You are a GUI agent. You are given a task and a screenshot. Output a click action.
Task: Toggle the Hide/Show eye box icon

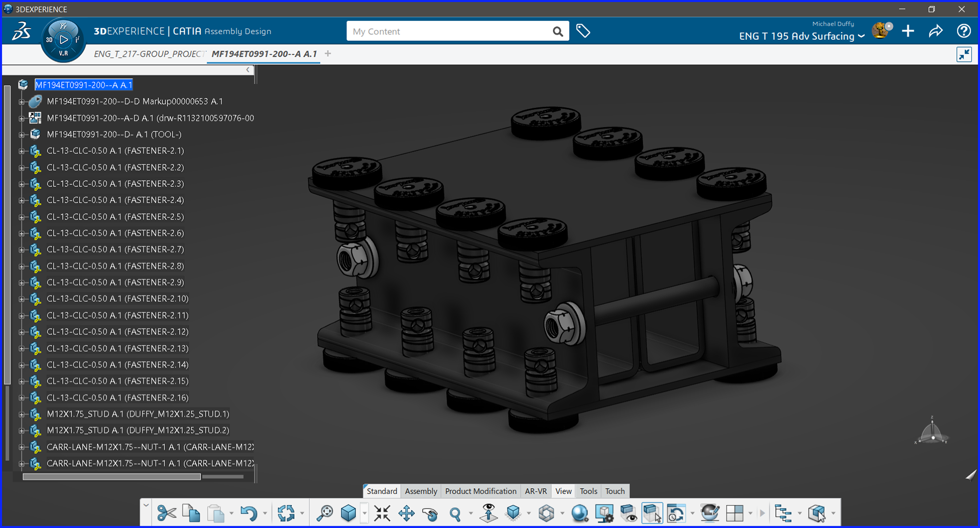[x=628, y=513]
